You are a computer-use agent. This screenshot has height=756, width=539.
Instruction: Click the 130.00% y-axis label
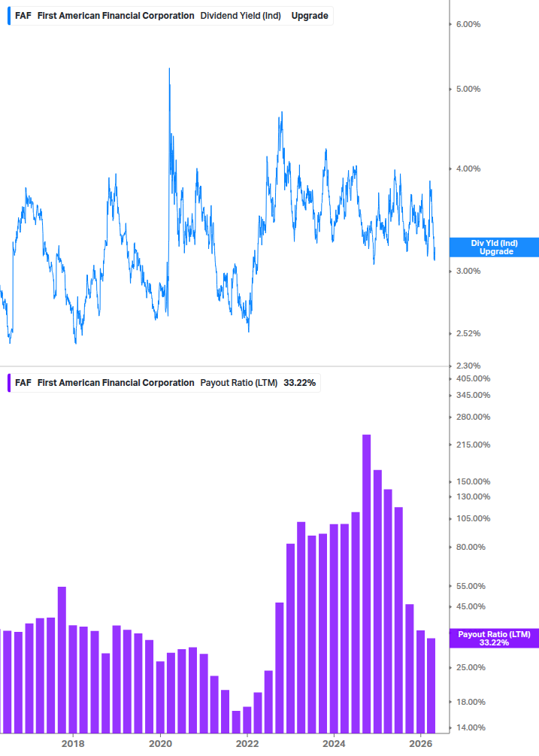pos(473,496)
